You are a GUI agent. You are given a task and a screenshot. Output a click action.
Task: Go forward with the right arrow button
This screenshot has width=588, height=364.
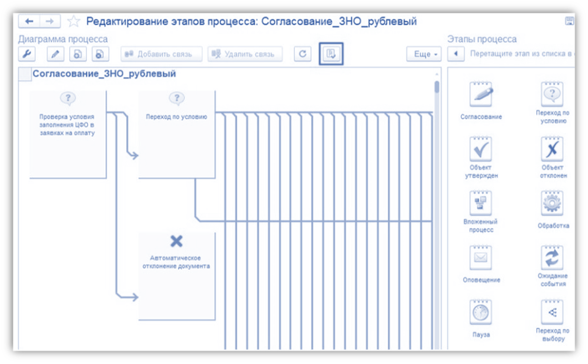coord(49,22)
